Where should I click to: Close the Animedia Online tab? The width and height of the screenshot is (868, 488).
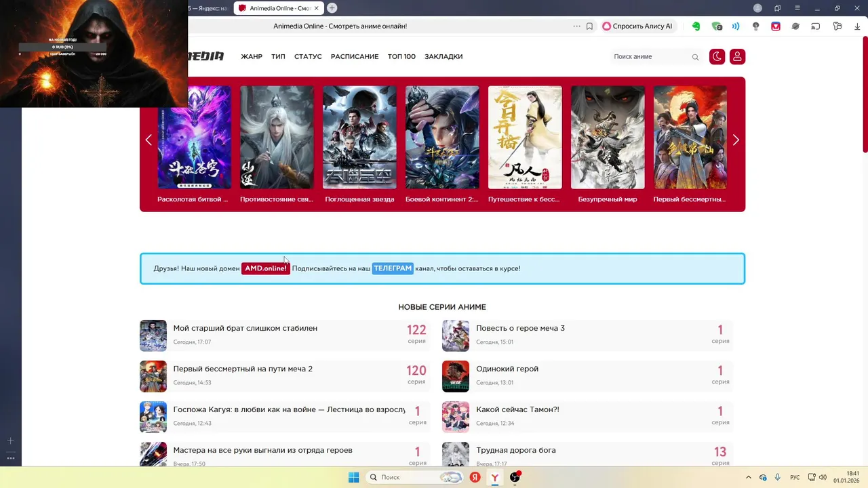[316, 8]
